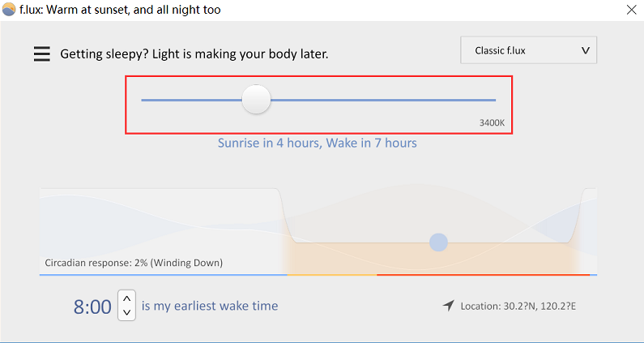644x343 pixels.
Task: Decrease wake time with the down arrow
Action: pos(127,312)
